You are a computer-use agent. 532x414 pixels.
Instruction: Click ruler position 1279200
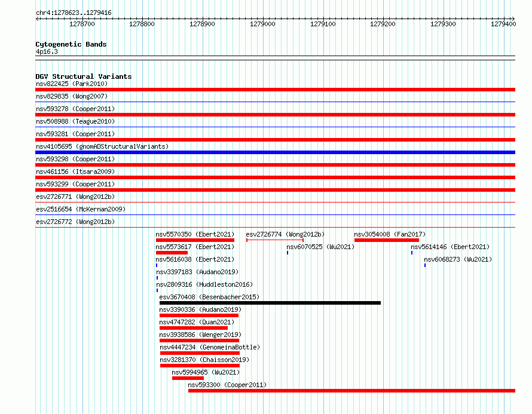pyautogui.click(x=383, y=24)
